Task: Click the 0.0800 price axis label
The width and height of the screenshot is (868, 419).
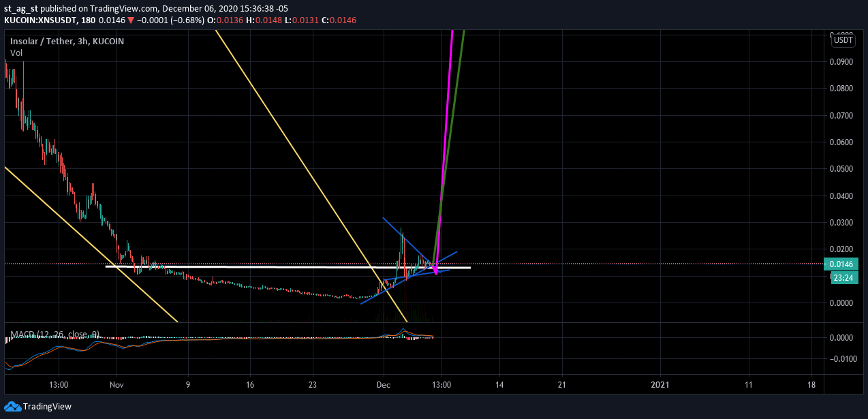Action: [841, 89]
